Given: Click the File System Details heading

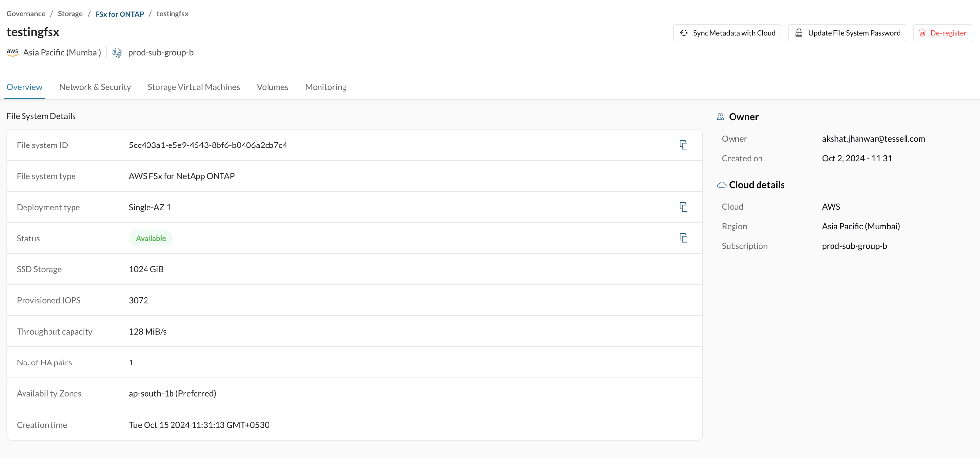Looking at the screenshot, I should pyautogui.click(x=41, y=116).
